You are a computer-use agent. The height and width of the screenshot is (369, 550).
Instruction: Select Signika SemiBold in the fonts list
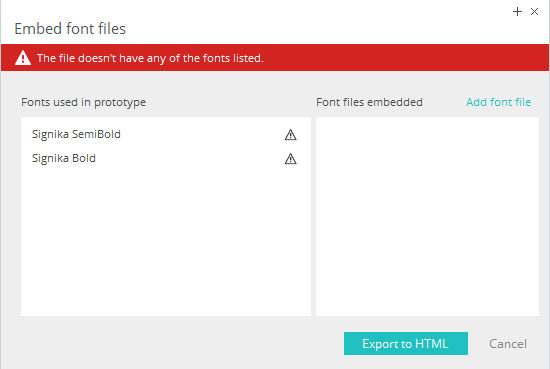(76, 134)
